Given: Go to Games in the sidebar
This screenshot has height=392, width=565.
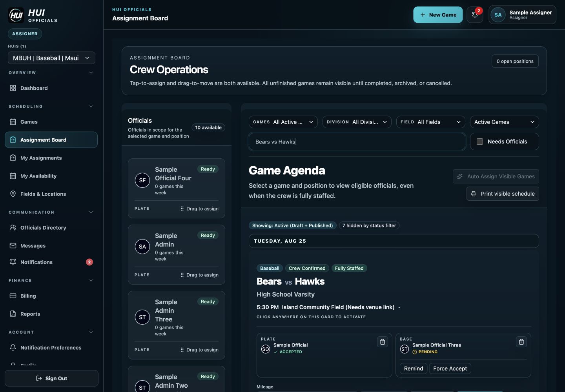Looking at the screenshot, I should [x=51, y=122].
